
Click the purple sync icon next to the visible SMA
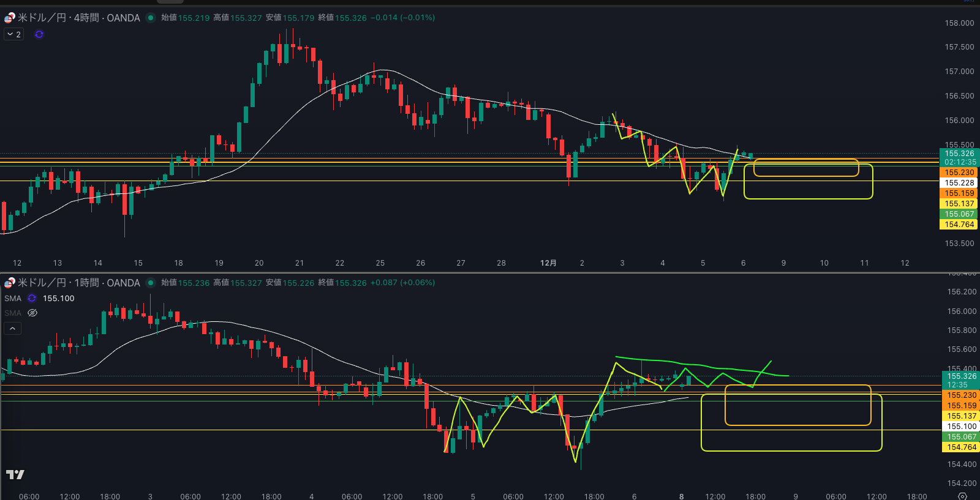32,299
